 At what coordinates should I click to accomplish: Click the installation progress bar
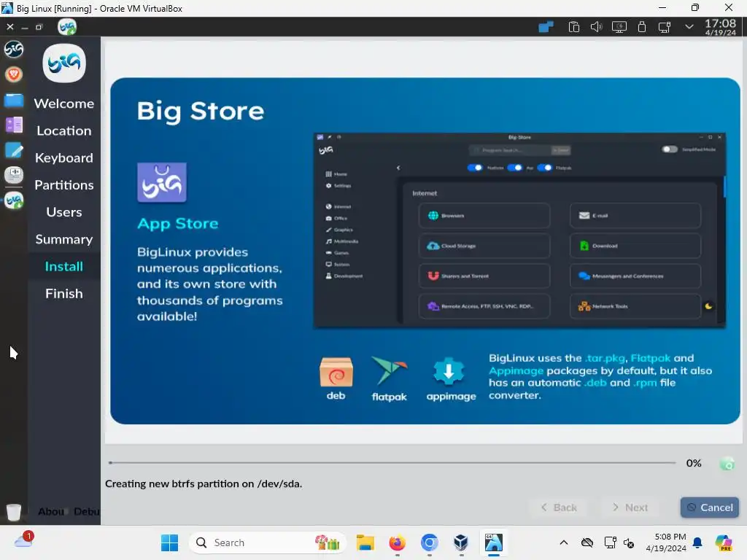tap(392, 462)
